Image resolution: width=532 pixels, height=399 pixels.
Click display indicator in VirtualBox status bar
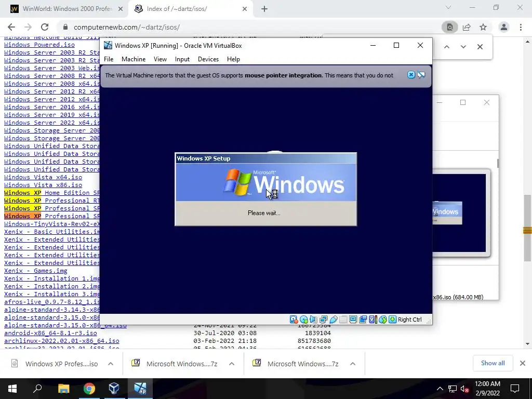tap(353, 320)
